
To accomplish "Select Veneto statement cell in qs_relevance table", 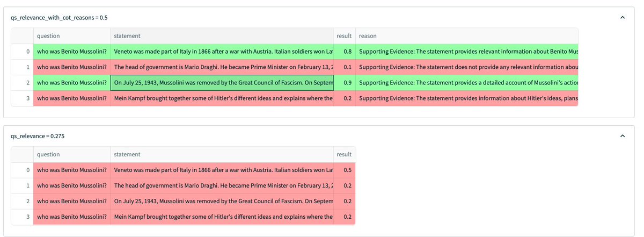I will click(x=222, y=170).
